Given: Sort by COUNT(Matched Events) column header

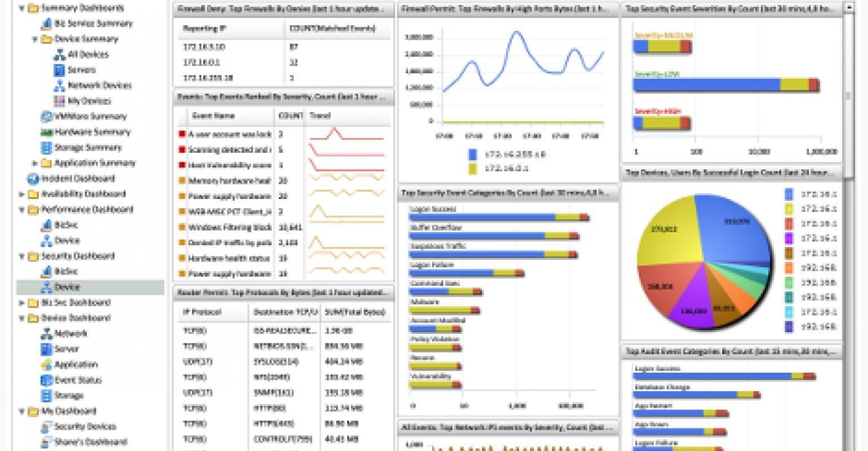Looking at the screenshot, I should pyautogui.click(x=337, y=28).
